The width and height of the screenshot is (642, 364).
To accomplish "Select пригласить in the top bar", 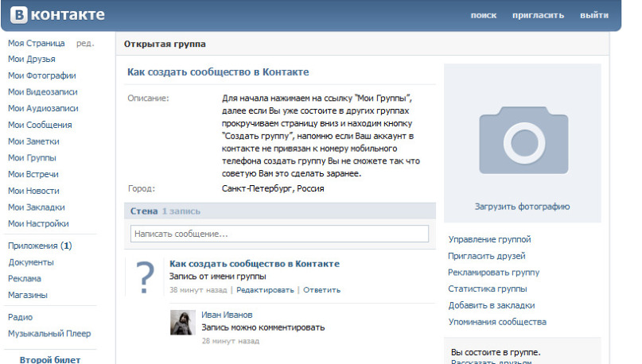I will (538, 16).
